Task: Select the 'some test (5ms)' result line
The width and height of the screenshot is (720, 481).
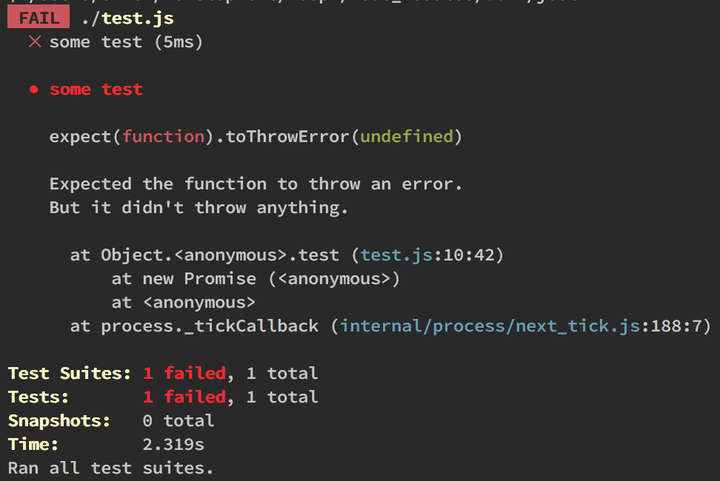Action: (126, 42)
